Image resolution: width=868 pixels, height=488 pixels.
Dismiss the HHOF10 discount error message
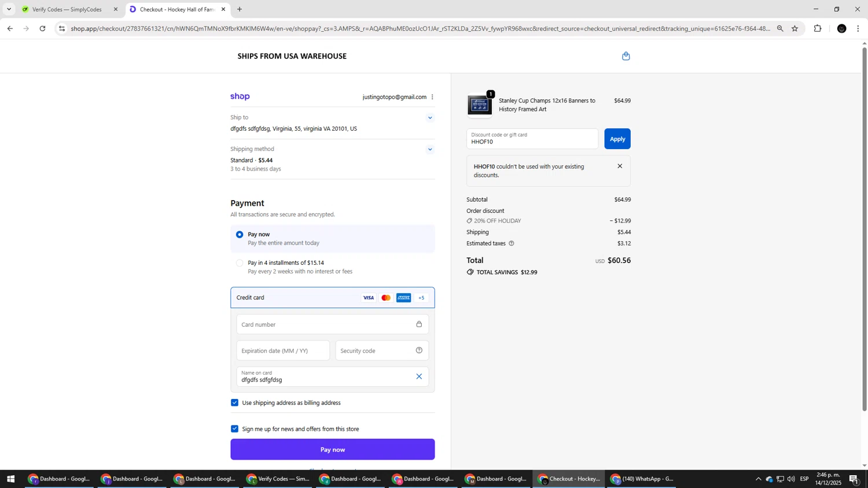[620, 167]
